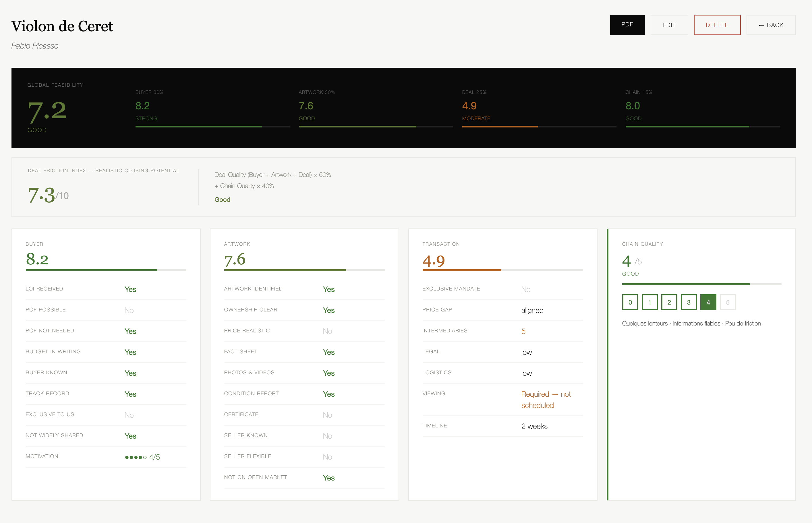Click the motivation dots rating 4/5
This screenshot has width=812, height=523.
pyautogui.click(x=142, y=457)
